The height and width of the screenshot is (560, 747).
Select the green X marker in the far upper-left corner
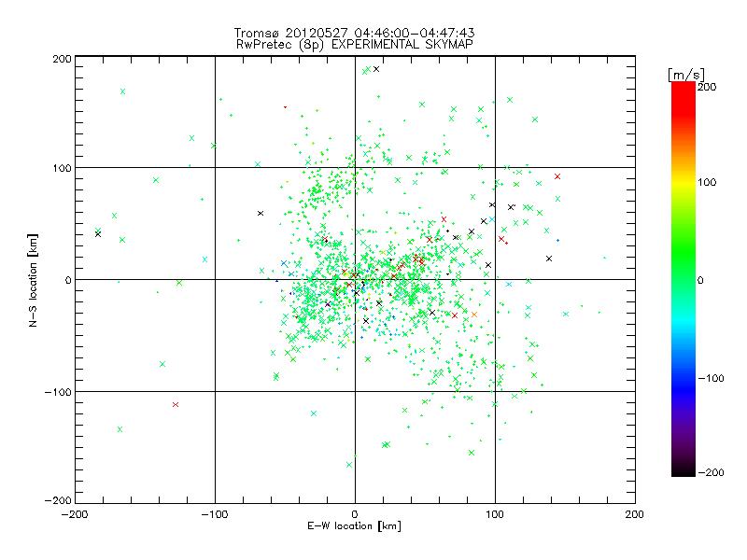pyautogui.click(x=123, y=91)
